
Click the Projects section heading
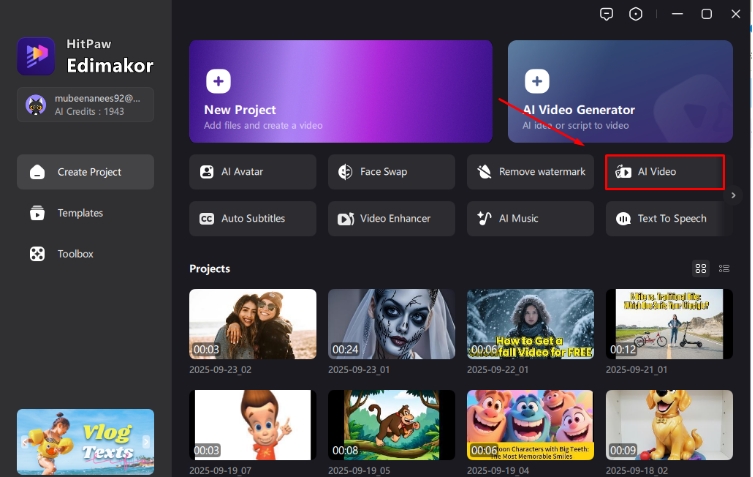pos(209,269)
